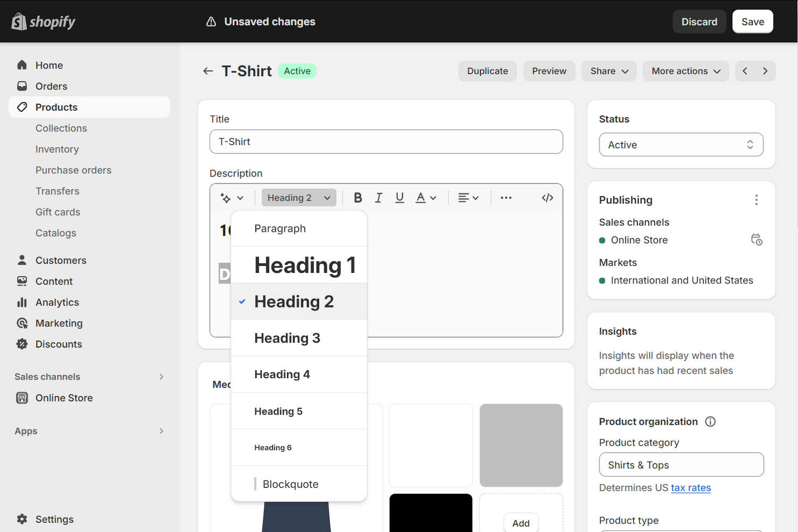Discard the unsaved changes
This screenshot has width=798, height=532.
click(x=699, y=21)
